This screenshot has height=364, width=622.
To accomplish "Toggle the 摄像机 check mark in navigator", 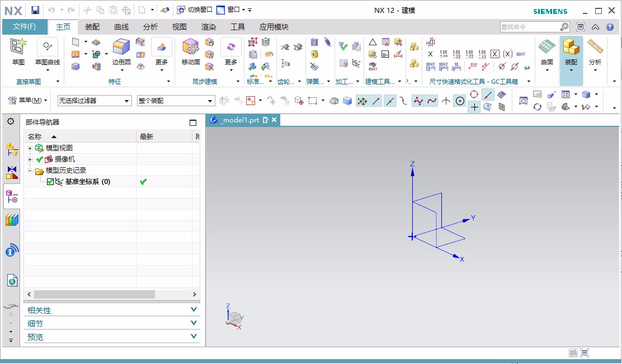I will (x=38, y=159).
